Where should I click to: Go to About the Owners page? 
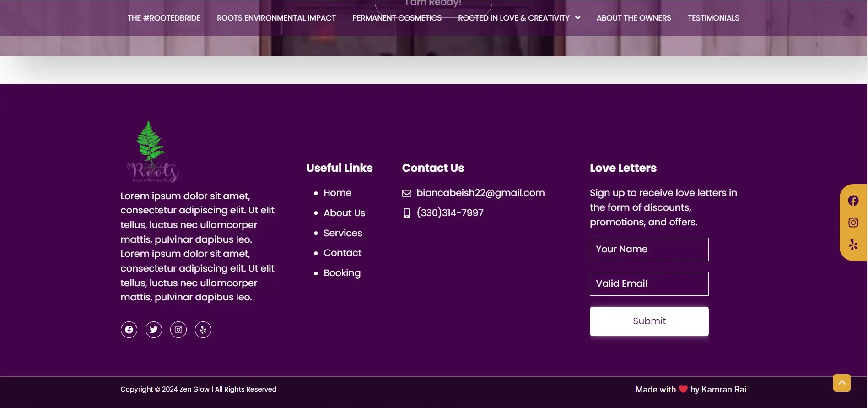633,18
